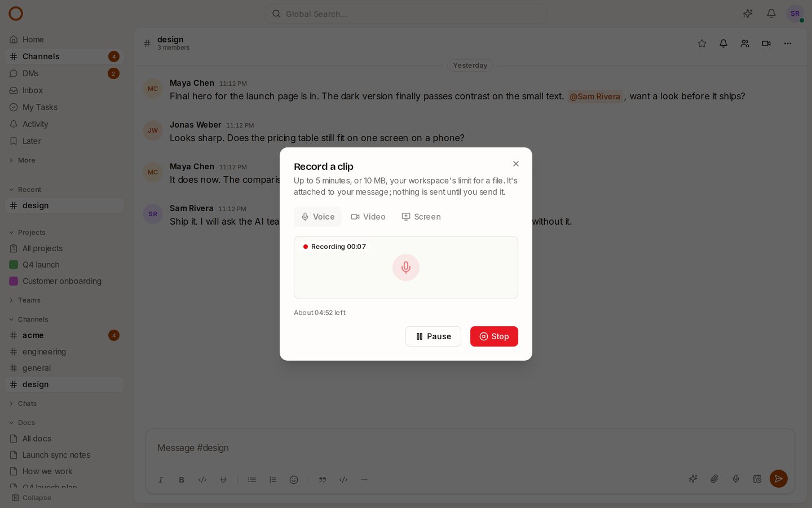Collapse the Docs section

pyautogui.click(x=22, y=423)
